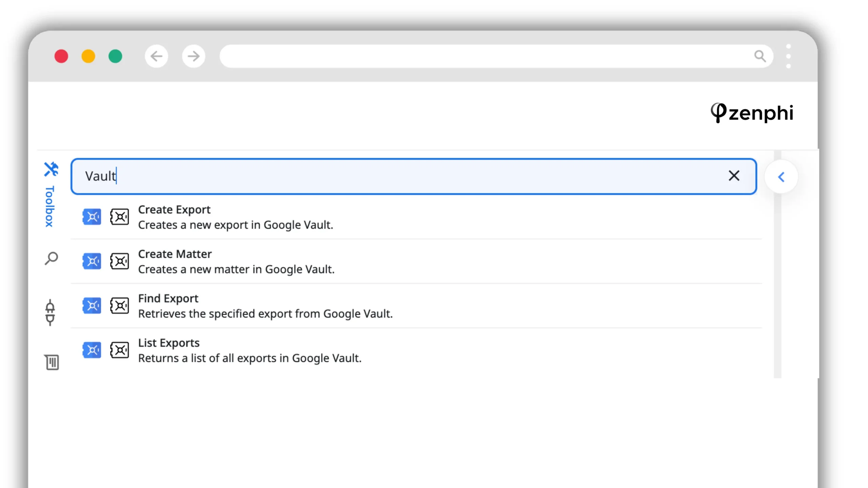Image resolution: width=868 pixels, height=488 pixels.
Task: Select the Create Matter action
Action: point(416,261)
